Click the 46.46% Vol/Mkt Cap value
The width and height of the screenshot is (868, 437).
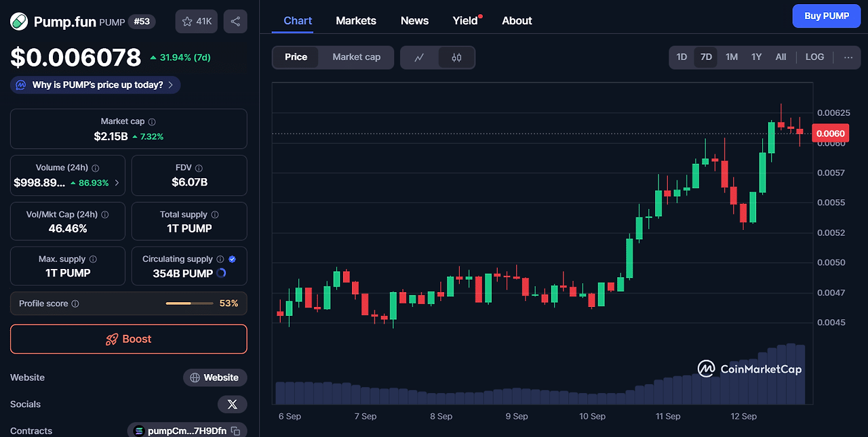68,228
